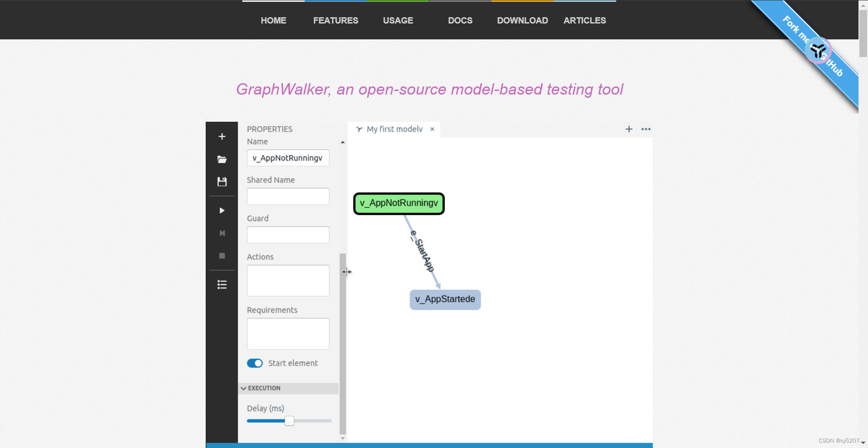Click the Requirements text area
This screenshot has height=448, width=868.
[288, 334]
